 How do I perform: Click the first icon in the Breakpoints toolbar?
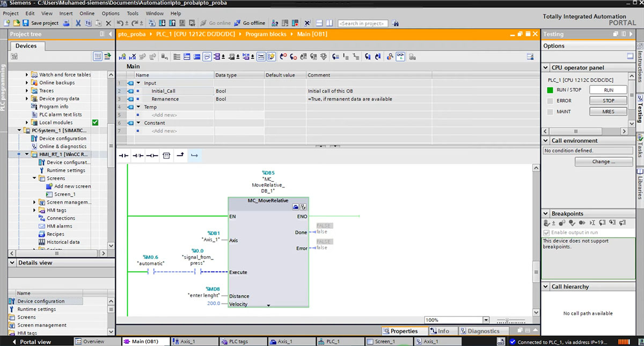point(547,222)
